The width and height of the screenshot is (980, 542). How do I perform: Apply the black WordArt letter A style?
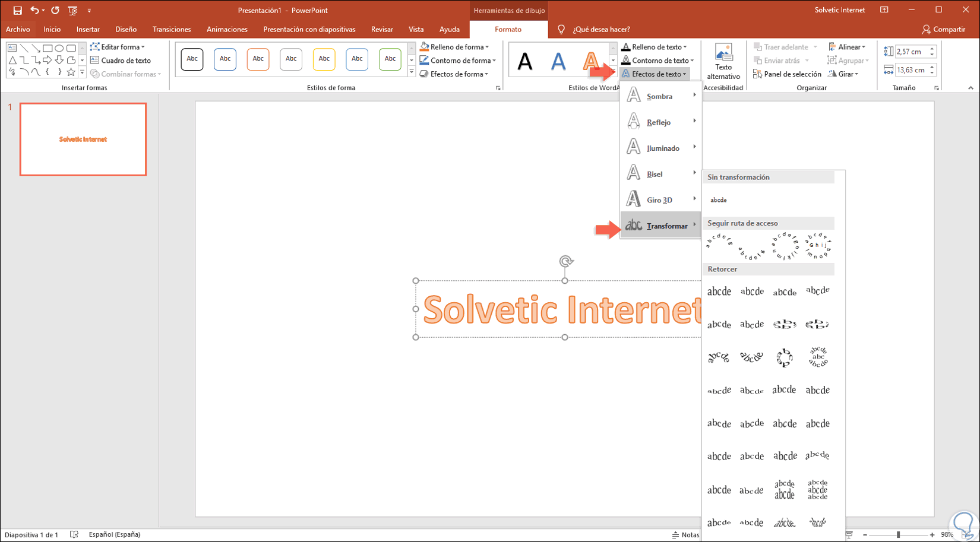point(525,61)
